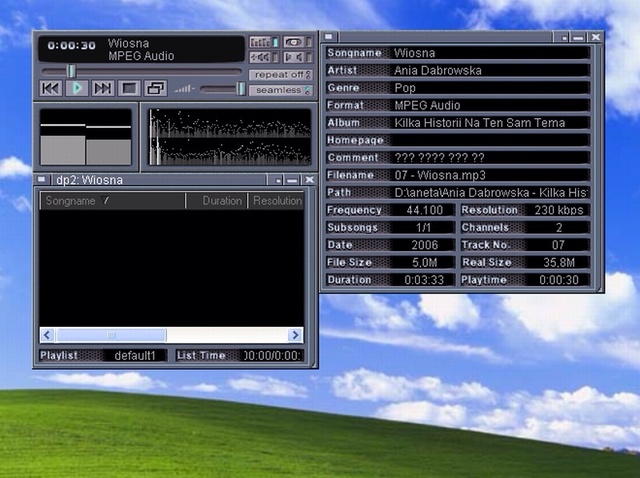
Task: Click the Path value starting with D:\aneta
Action: point(491,193)
